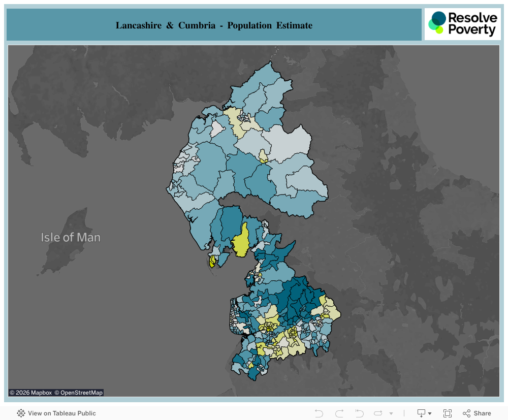Expand the replay speed dropdown arrow
Viewport: 508px width, 420px height.
pos(391,414)
